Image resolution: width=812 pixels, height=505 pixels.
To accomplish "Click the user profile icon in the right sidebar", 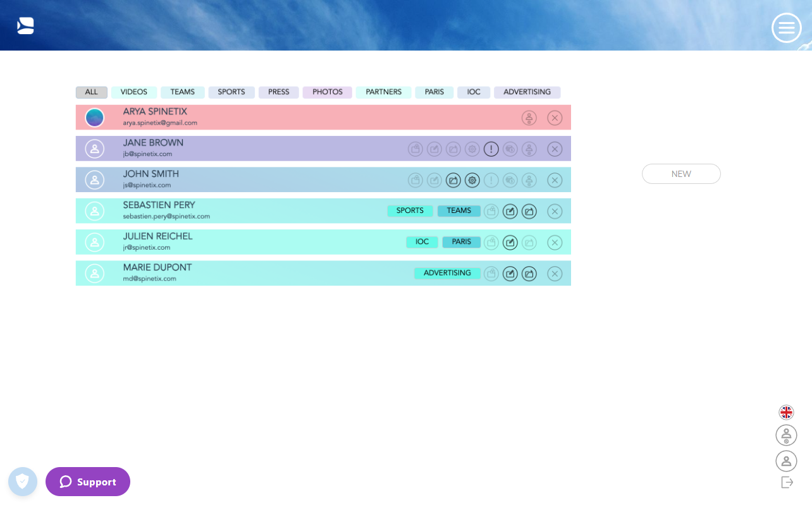I will pyautogui.click(x=786, y=461).
